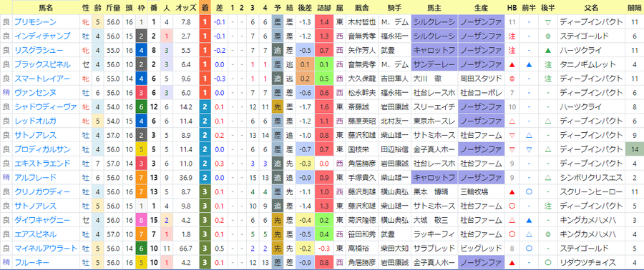Click jockey 北村友一 cell
Image resolution: width=644 pixels, height=270 pixels.
tap(395, 121)
